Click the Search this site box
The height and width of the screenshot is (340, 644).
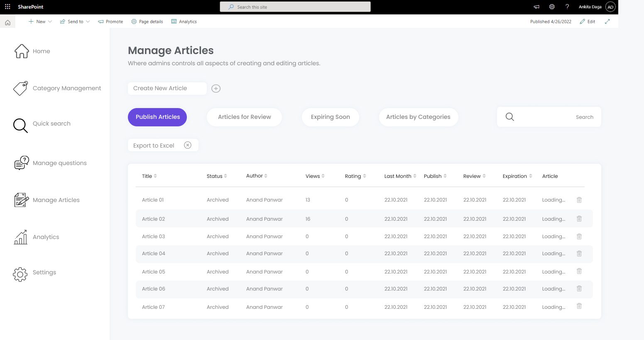pos(295,7)
